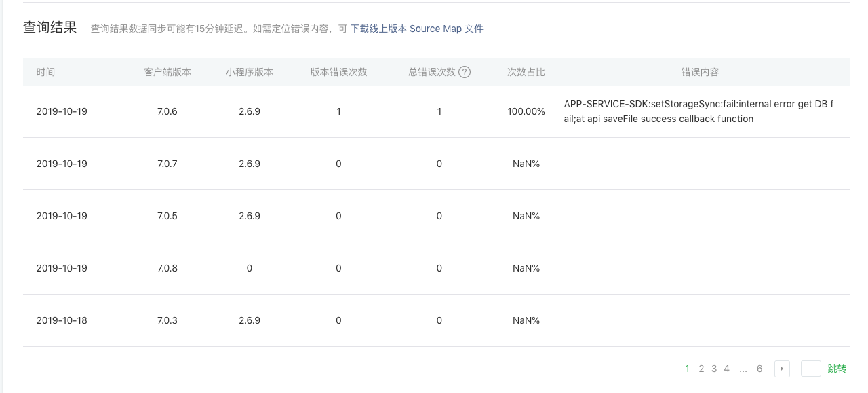Click the pagination ellipsis
This screenshot has height=393, width=868.
click(x=743, y=369)
